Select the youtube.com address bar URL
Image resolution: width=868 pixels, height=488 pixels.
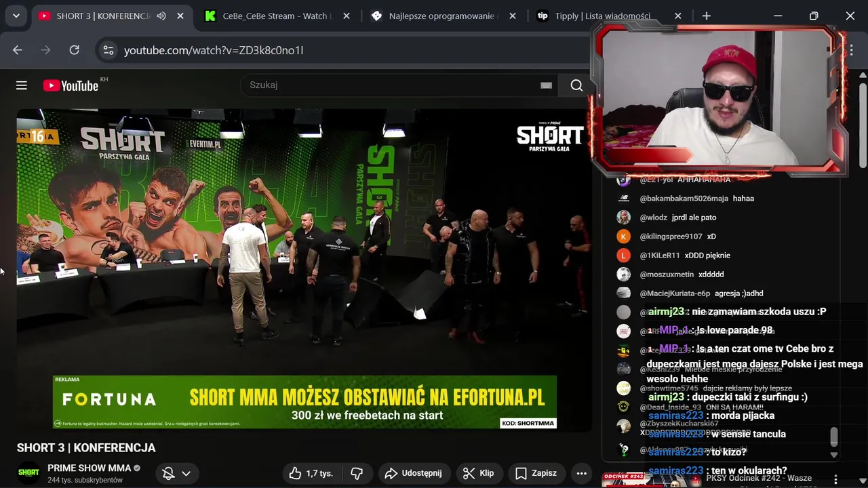214,50
